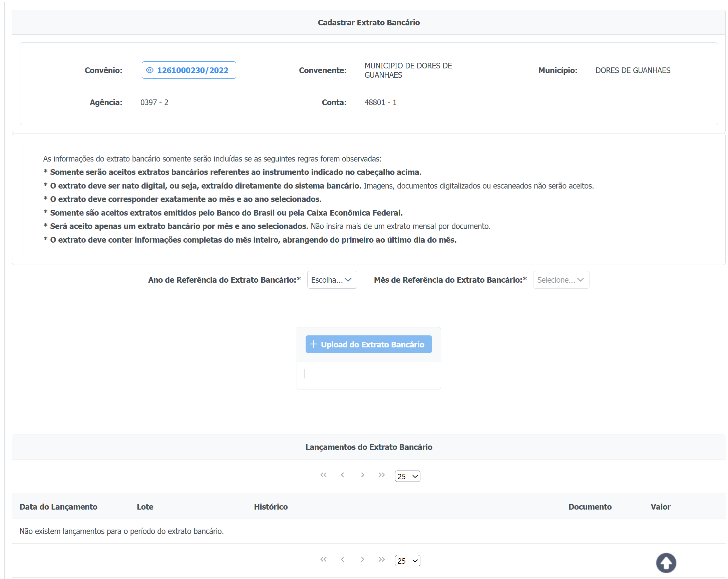
Task: Go to next page in top paginator
Action: [362, 475]
